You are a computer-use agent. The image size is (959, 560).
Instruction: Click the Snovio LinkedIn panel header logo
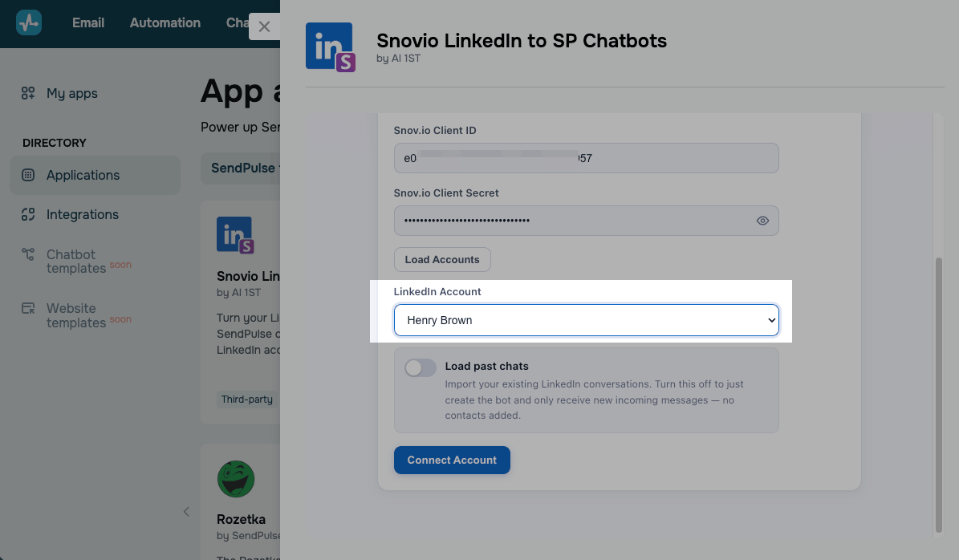tap(331, 47)
